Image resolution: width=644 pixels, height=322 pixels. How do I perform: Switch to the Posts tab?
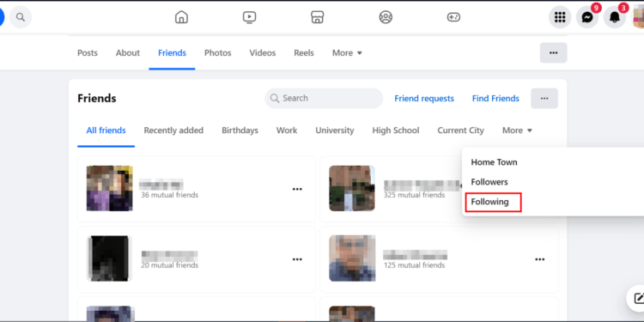[88, 53]
